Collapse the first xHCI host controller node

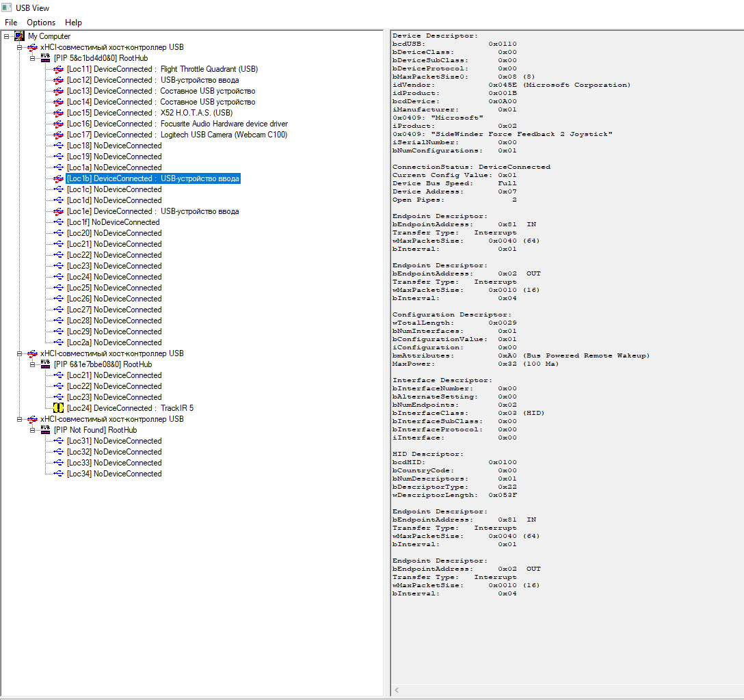tap(19, 47)
